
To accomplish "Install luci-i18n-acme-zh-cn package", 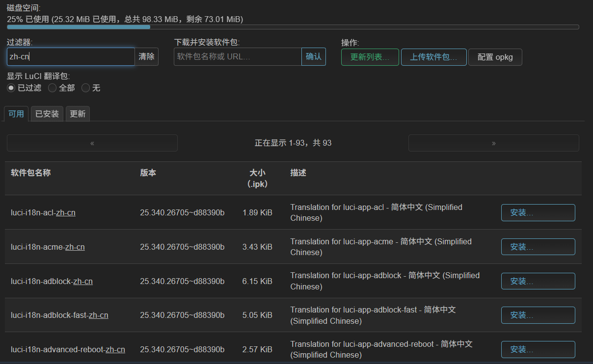I will coord(538,247).
